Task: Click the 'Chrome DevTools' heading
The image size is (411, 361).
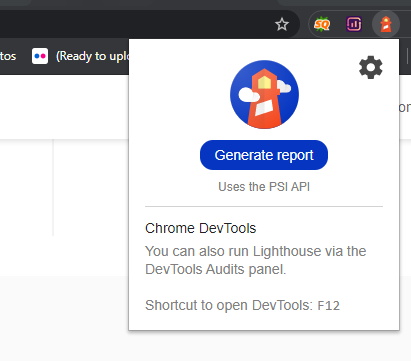Action: (x=201, y=228)
